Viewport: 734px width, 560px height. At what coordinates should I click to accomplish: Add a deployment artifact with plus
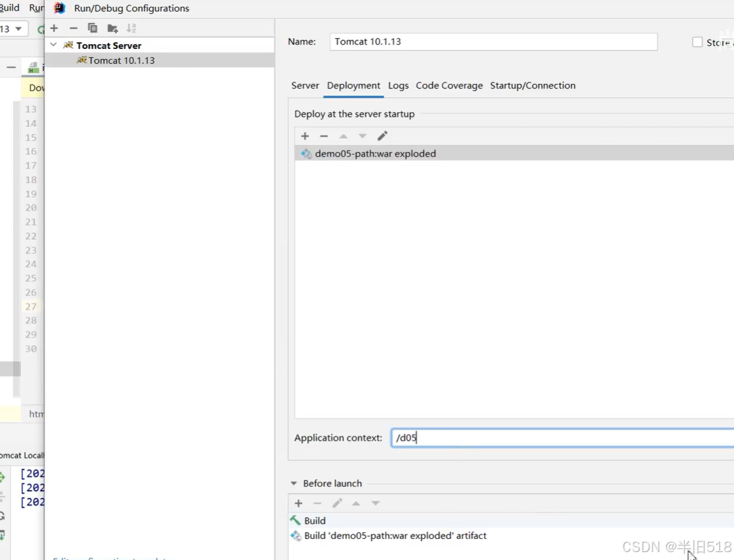point(306,136)
